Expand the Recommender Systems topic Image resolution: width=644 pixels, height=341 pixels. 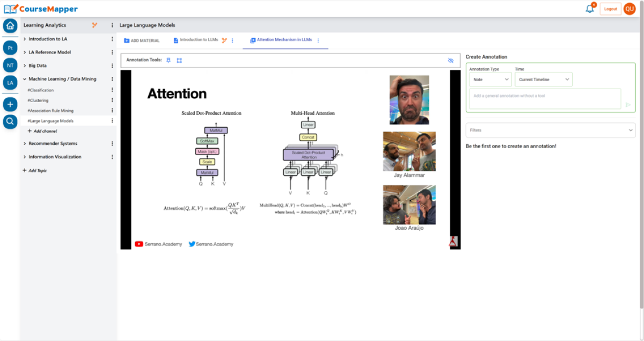click(x=25, y=144)
